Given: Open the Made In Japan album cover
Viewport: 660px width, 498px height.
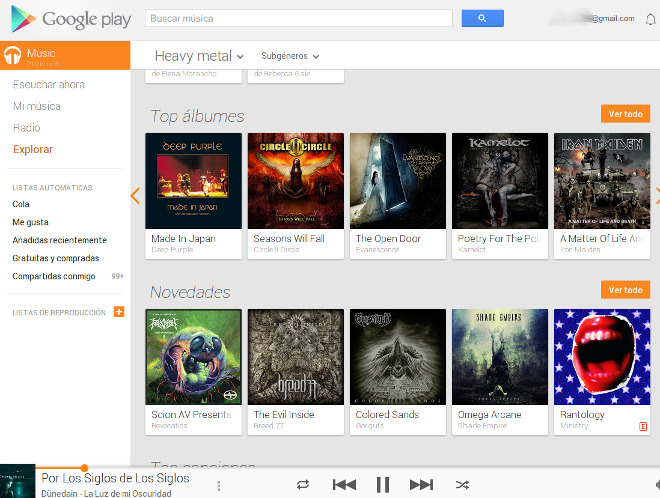Looking at the screenshot, I should coord(194,181).
